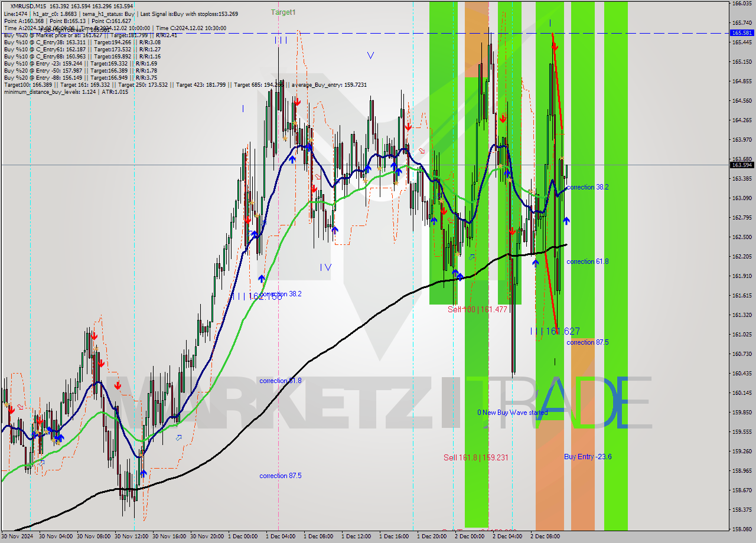Click the 163.090 price axis label
This screenshot has width=756, height=543.
pyautogui.click(x=742, y=198)
